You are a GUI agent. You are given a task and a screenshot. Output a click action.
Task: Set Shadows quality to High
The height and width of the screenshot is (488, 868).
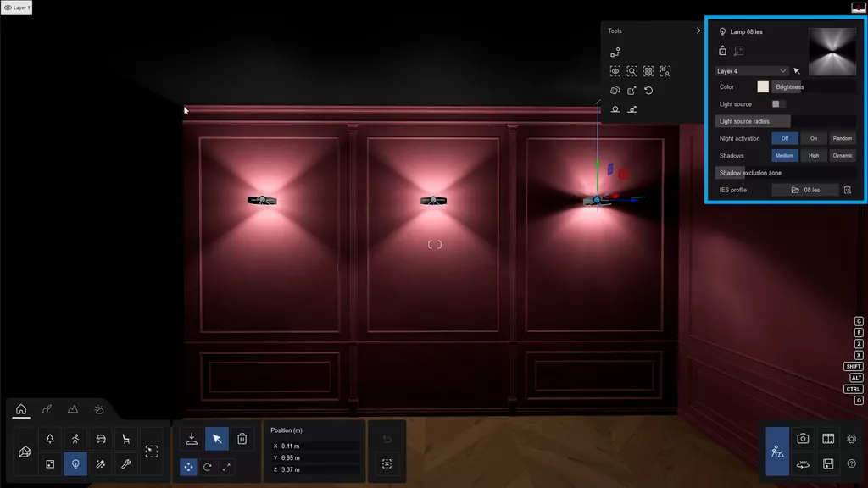click(814, 156)
